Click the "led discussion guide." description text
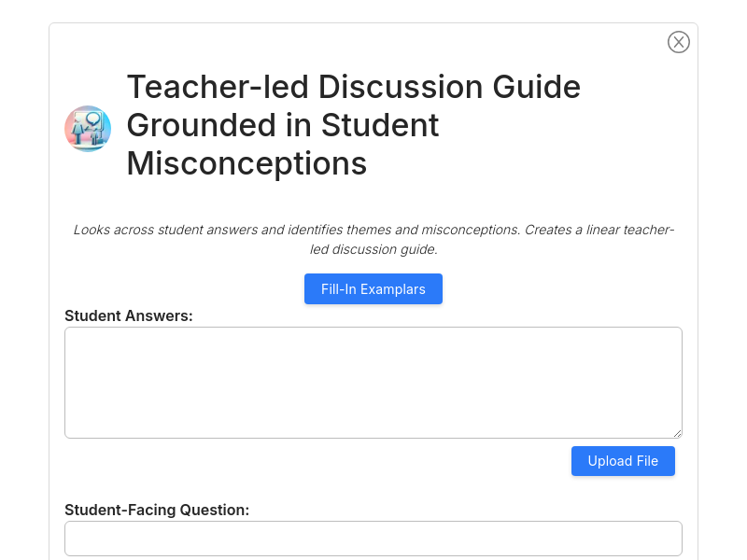The height and width of the screenshot is (560, 747). point(373,249)
